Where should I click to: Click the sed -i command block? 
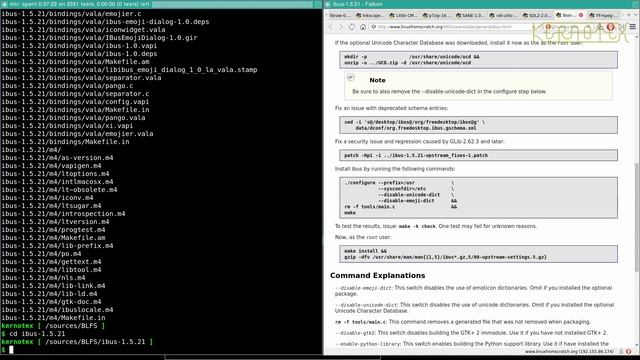click(478, 125)
